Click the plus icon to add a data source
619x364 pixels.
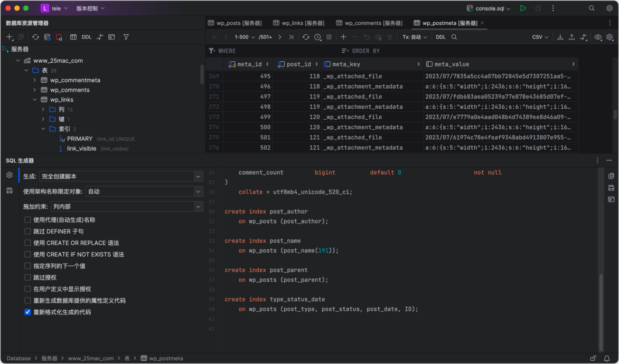(x=10, y=37)
